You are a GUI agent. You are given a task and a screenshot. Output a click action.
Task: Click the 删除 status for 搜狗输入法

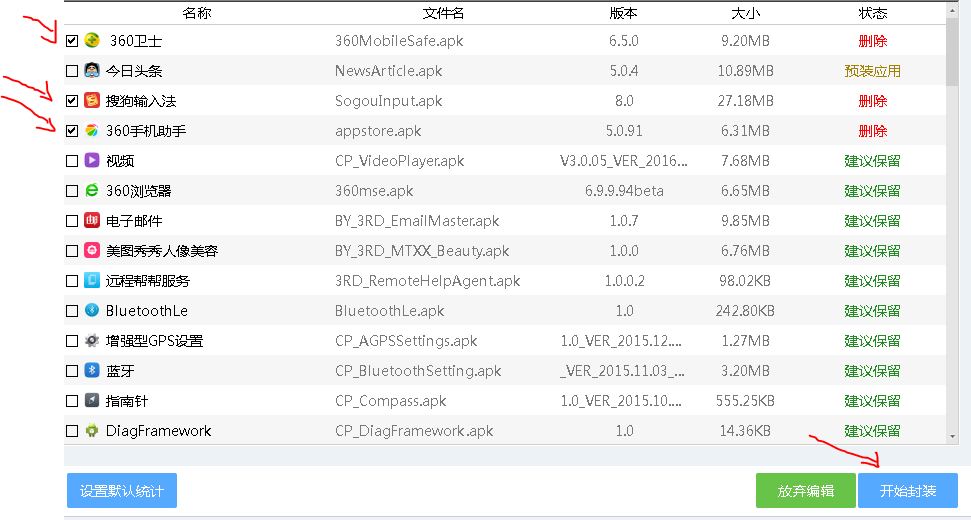pos(873,101)
